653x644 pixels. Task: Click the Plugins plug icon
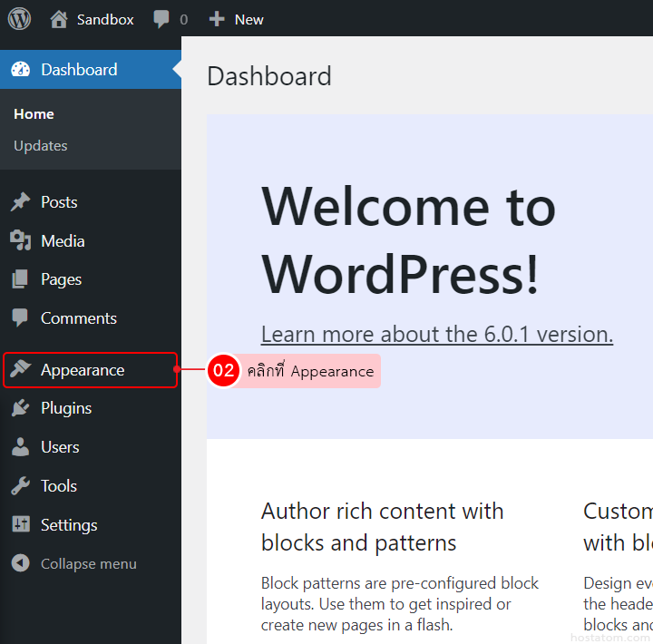(x=20, y=408)
